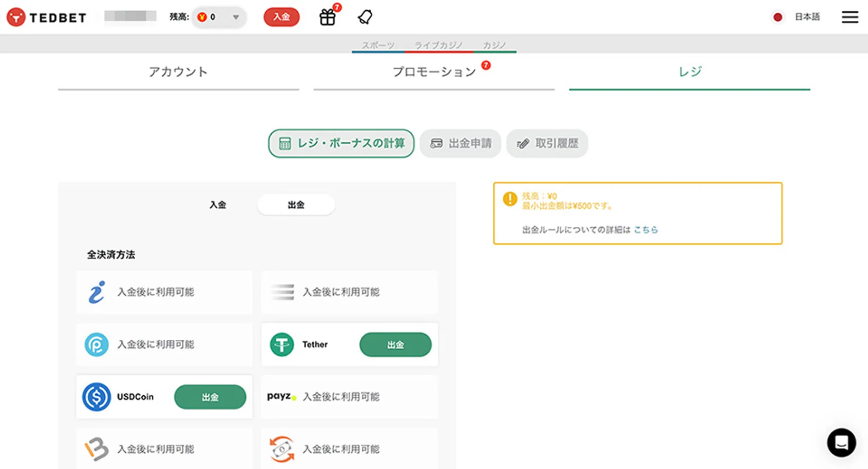Click the Japan flag language icon
This screenshot has height=469, width=868.
tap(778, 17)
